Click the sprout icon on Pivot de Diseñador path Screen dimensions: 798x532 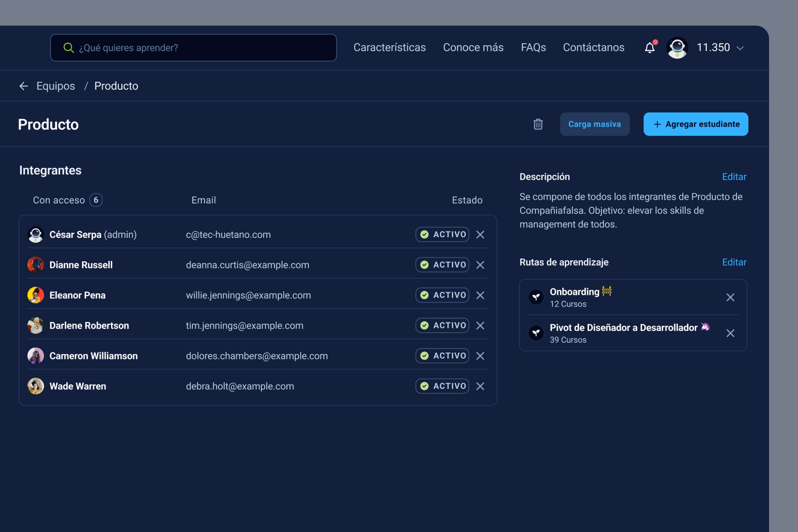[x=536, y=332]
